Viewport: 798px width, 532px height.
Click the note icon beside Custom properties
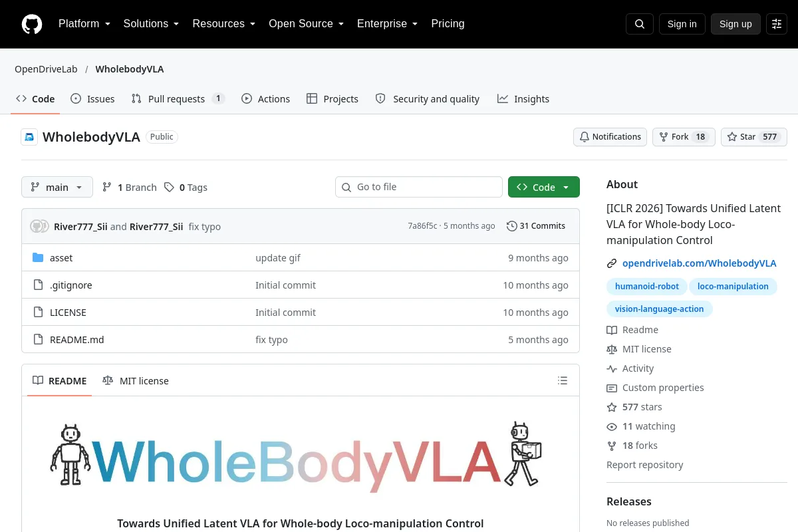coord(612,388)
